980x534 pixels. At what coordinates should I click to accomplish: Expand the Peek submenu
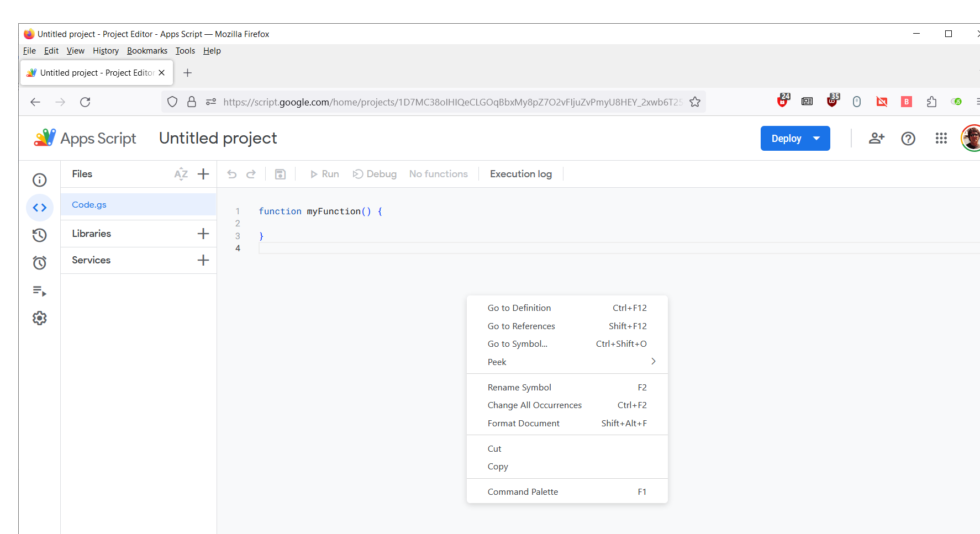(567, 362)
